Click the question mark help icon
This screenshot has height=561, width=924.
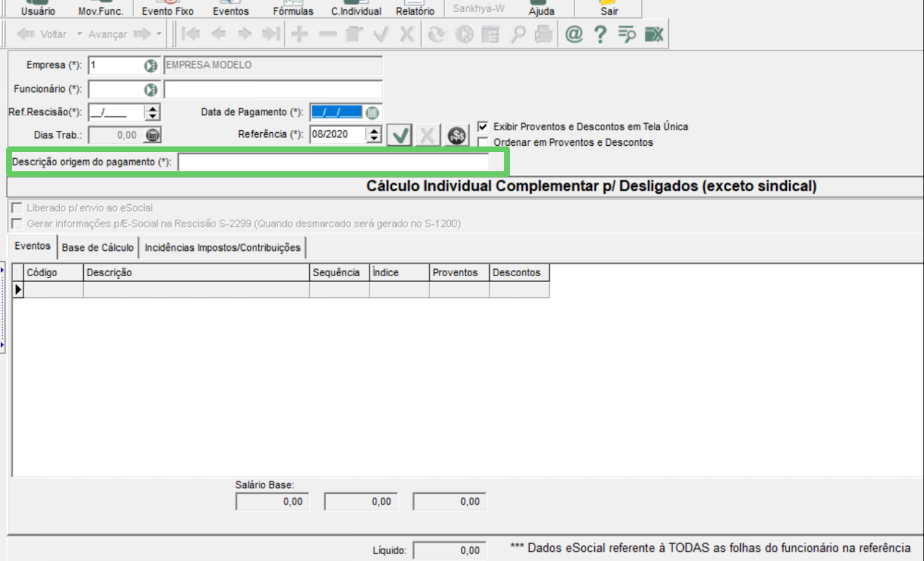[x=600, y=34]
